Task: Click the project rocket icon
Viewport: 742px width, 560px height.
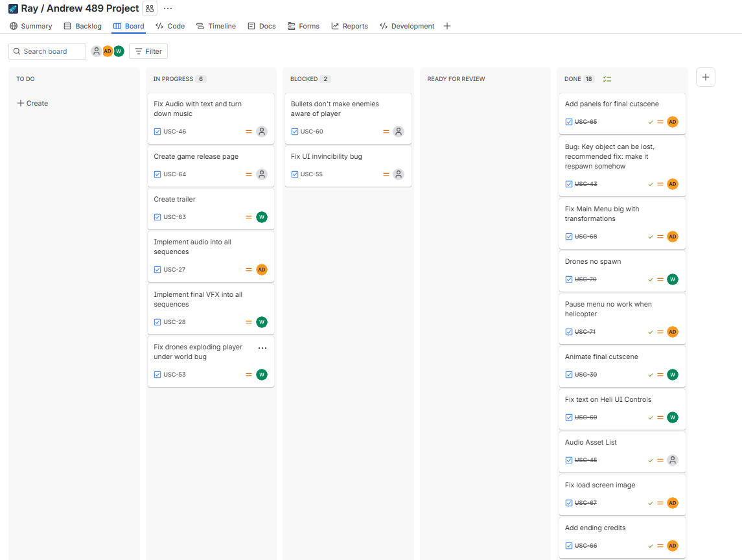Action: coord(13,8)
